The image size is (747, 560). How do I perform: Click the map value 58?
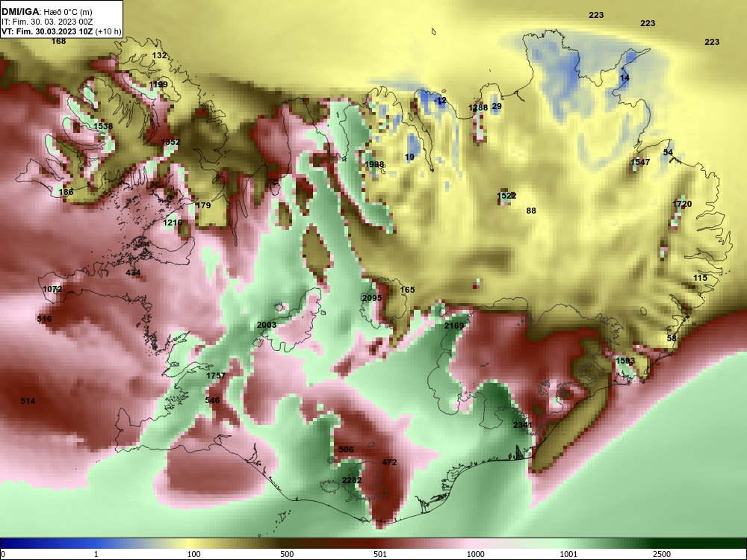(x=672, y=338)
